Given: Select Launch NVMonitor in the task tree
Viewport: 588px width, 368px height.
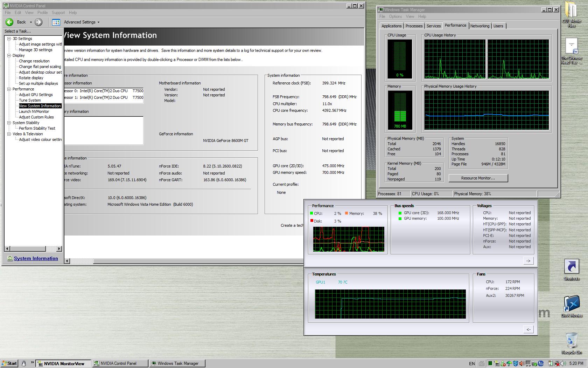Looking at the screenshot, I should (x=34, y=111).
